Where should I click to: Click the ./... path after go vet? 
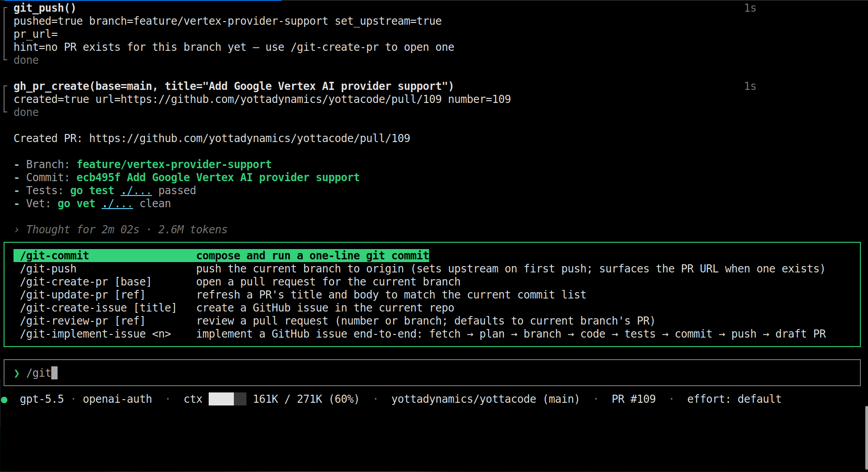pos(117,204)
